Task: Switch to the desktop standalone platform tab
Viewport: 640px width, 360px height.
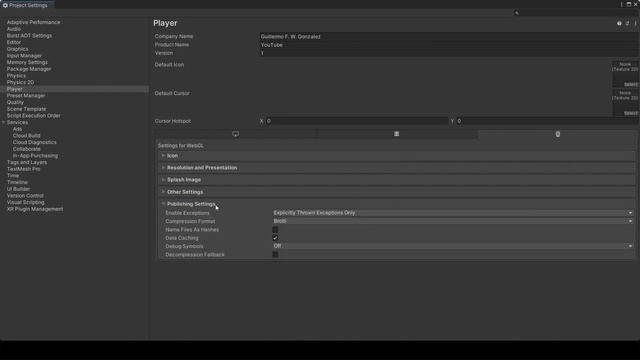Action: (236, 134)
